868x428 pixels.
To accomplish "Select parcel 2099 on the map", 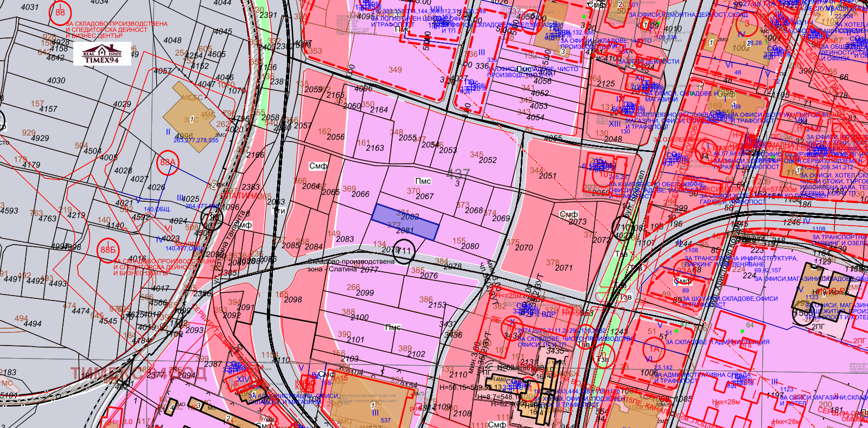I will 365,292.
